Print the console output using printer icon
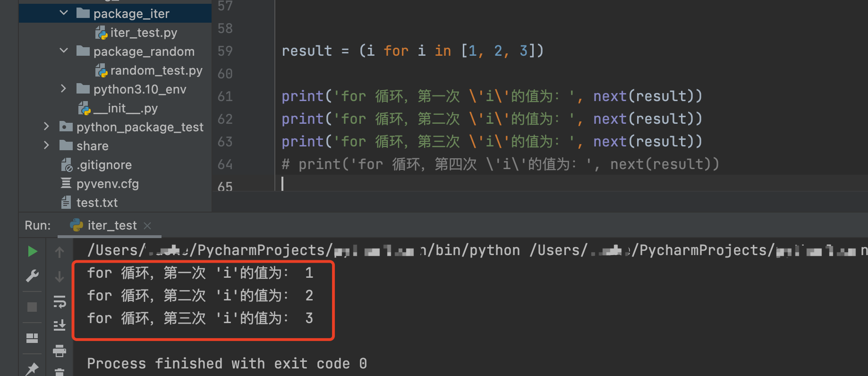 (60, 350)
